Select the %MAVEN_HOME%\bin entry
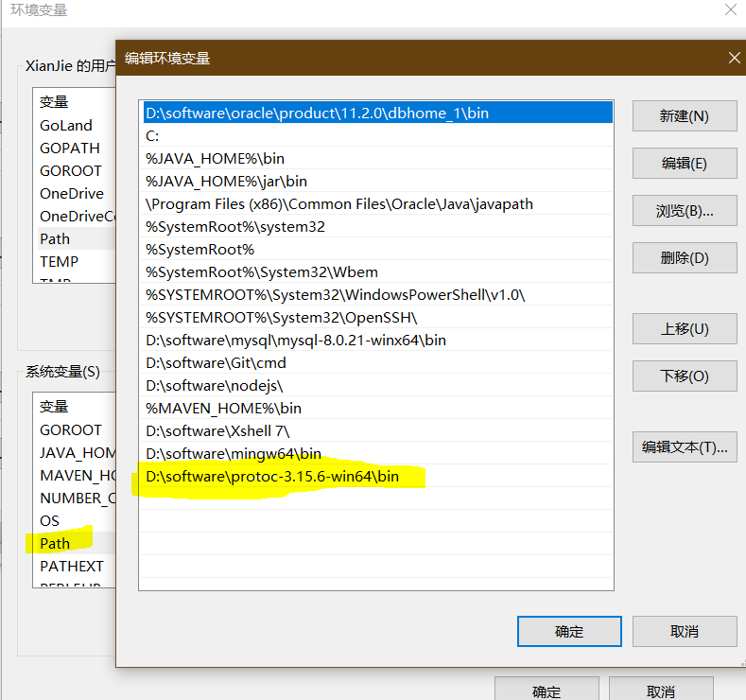The height and width of the screenshot is (700, 746). (378, 409)
